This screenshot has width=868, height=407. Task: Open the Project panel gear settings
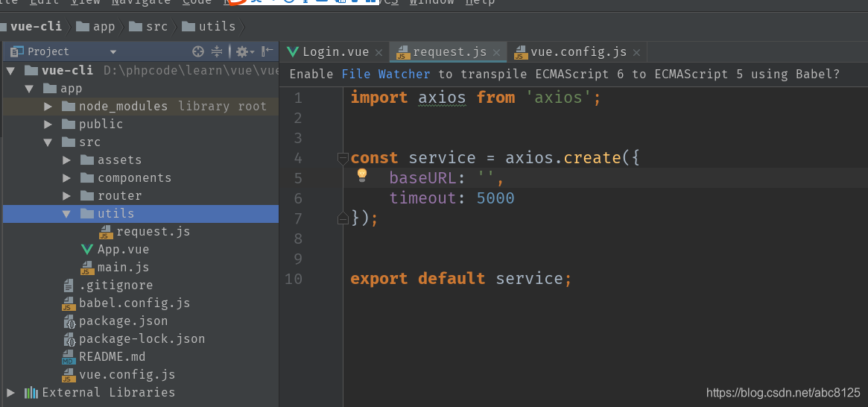coord(244,52)
